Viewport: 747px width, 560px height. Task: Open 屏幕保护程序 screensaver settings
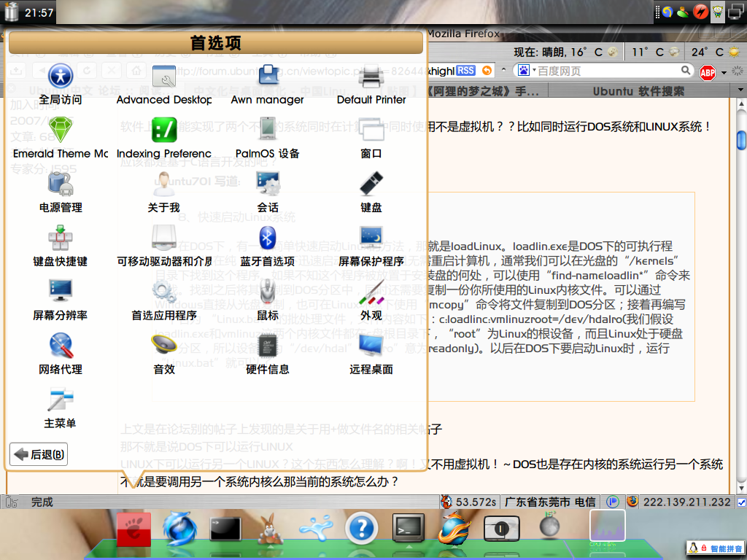(371, 246)
